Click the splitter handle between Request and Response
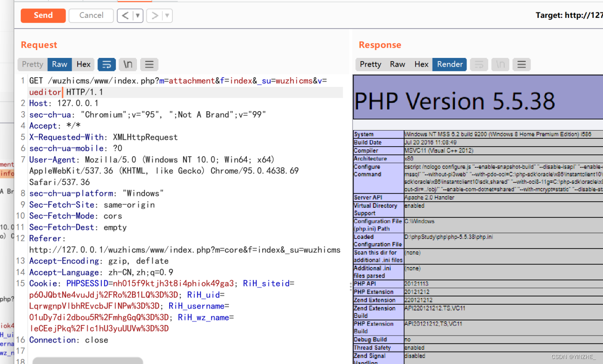The width and height of the screenshot is (603, 364). pyautogui.click(x=351, y=287)
